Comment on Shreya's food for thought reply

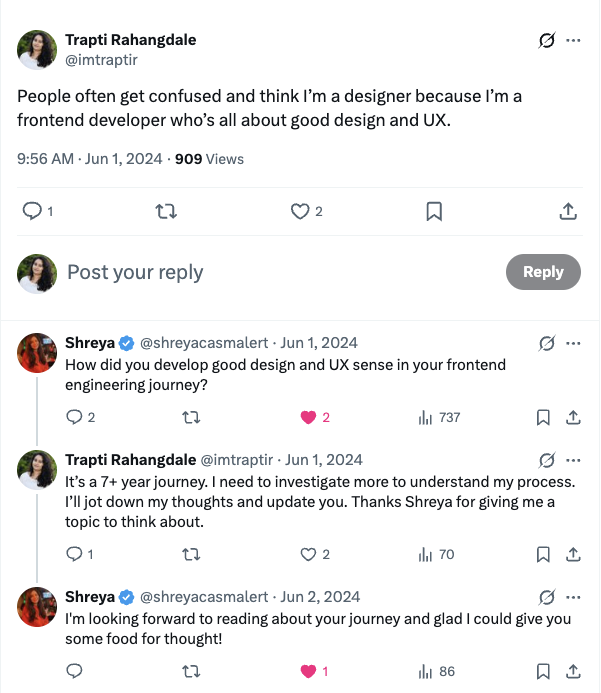[x=73, y=671]
